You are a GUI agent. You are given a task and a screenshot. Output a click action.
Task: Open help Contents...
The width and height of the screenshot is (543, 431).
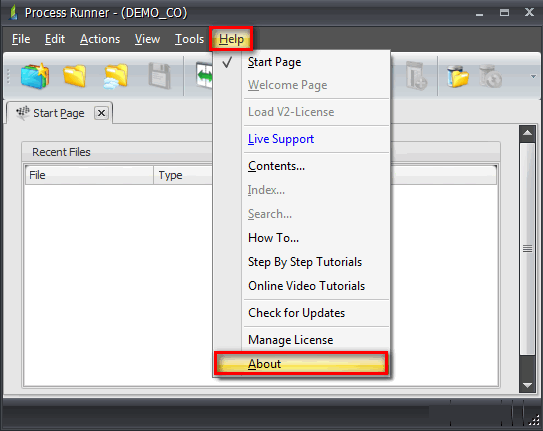[x=302, y=166]
